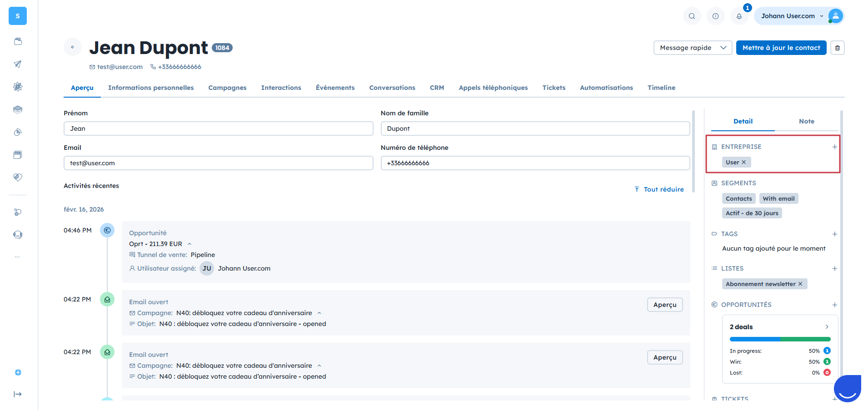
Task: Open the atom icon in the sidebar
Action: click(18, 87)
